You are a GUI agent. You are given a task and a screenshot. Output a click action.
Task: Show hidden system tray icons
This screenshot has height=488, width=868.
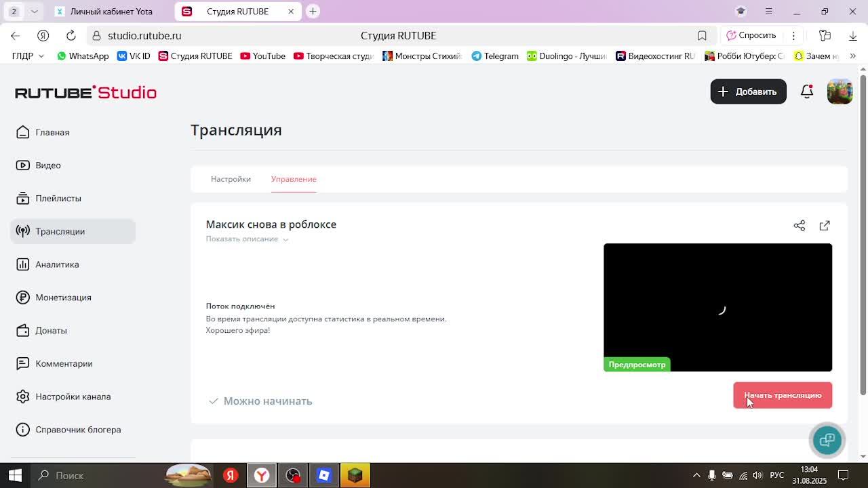[696, 475]
